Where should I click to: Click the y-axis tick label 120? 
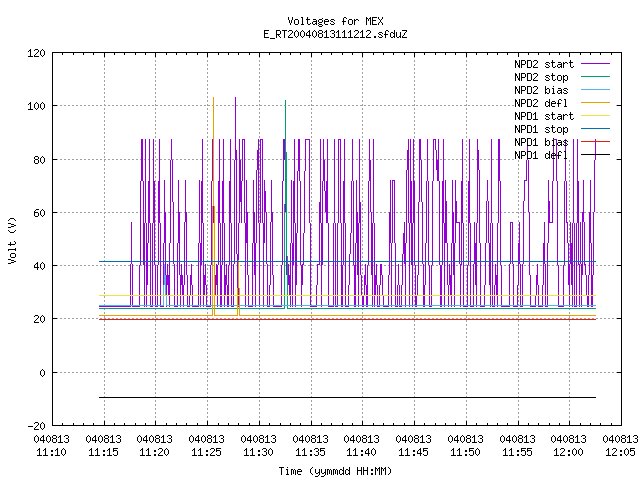tap(36, 53)
